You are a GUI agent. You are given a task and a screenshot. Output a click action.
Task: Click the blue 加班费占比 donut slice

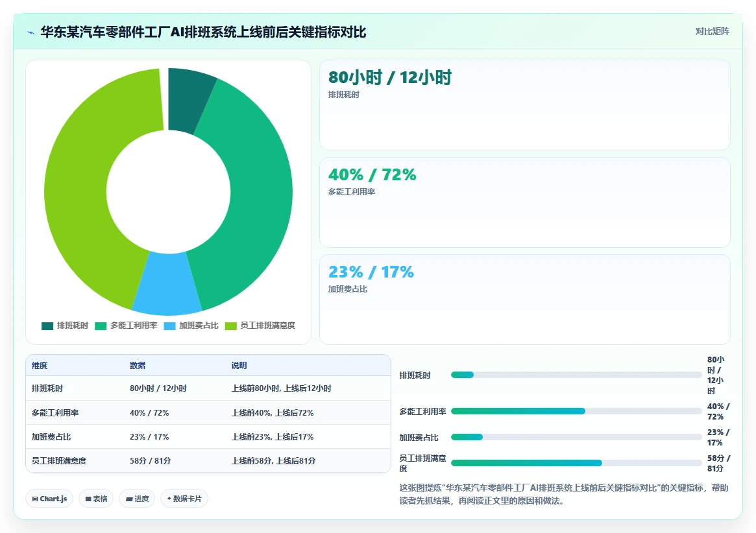click(x=167, y=284)
